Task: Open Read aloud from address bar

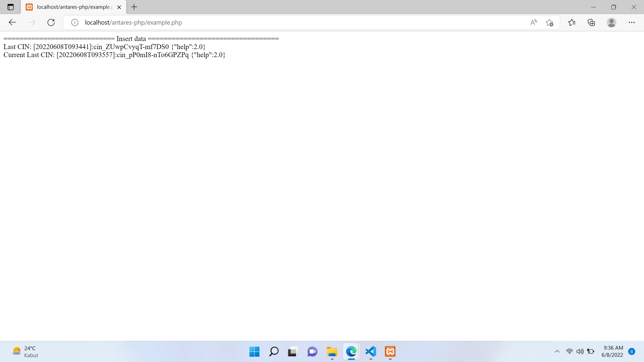Action: 533,22
